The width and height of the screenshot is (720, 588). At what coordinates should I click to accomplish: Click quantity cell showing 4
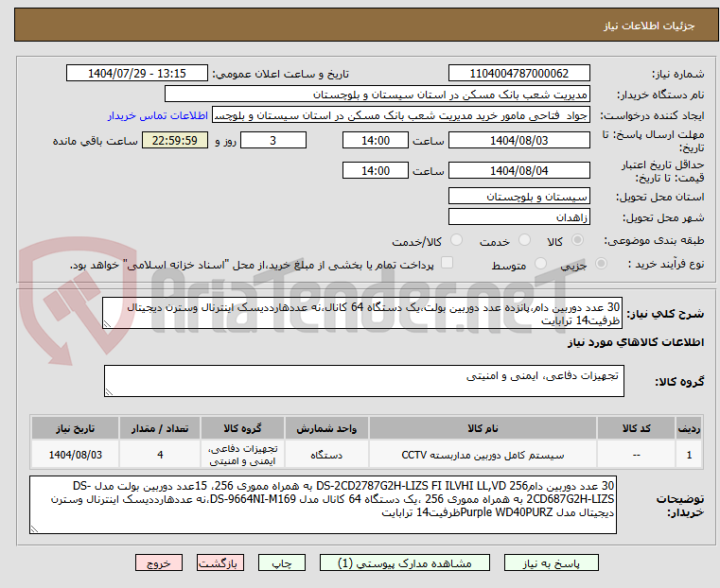pyautogui.click(x=160, y=455)
